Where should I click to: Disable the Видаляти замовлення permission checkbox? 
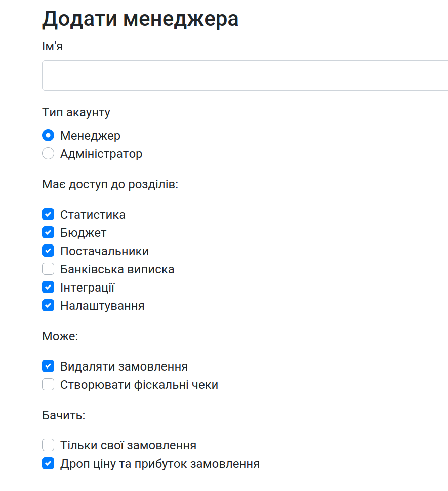pyautogui.click(x=48, y=366)
